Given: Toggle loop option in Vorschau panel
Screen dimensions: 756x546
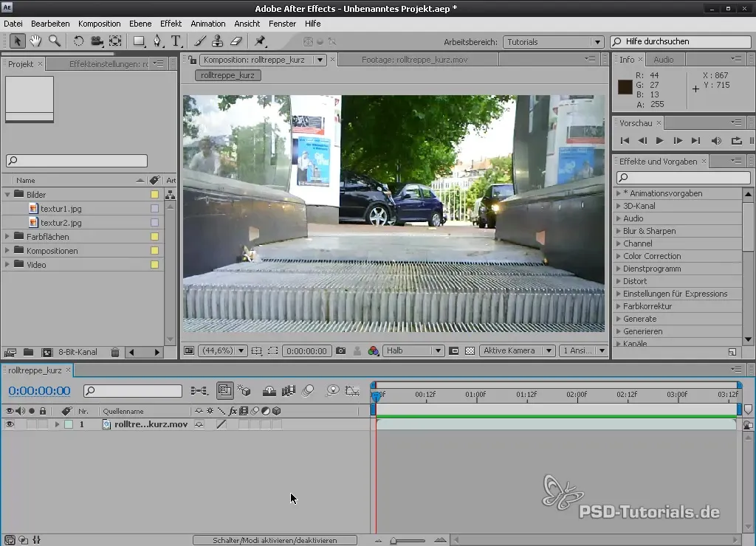Looking at the screenshot, I should (x=736, y=141).
